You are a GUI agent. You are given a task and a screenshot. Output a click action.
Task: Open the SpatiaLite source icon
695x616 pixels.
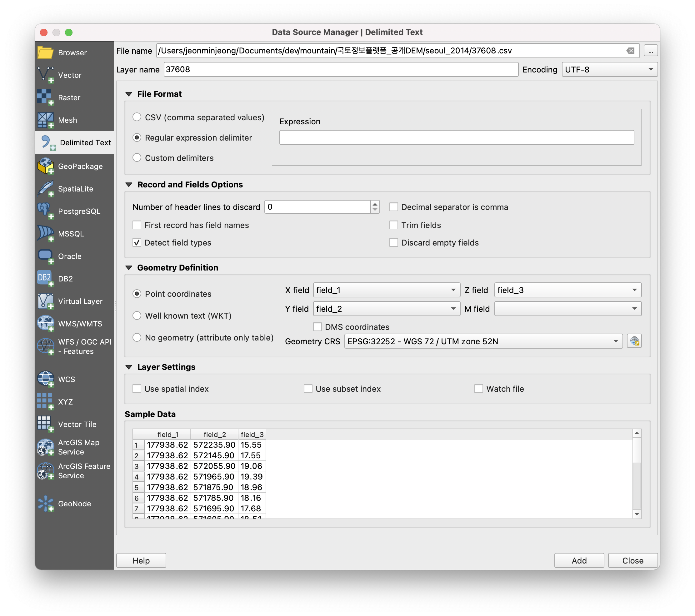coord(46,189)
